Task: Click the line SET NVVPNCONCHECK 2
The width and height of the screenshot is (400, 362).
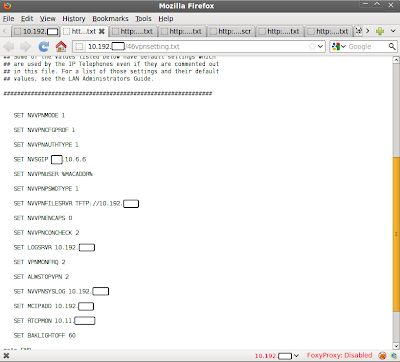Action: pyautogui.click(x=46, y=233)
